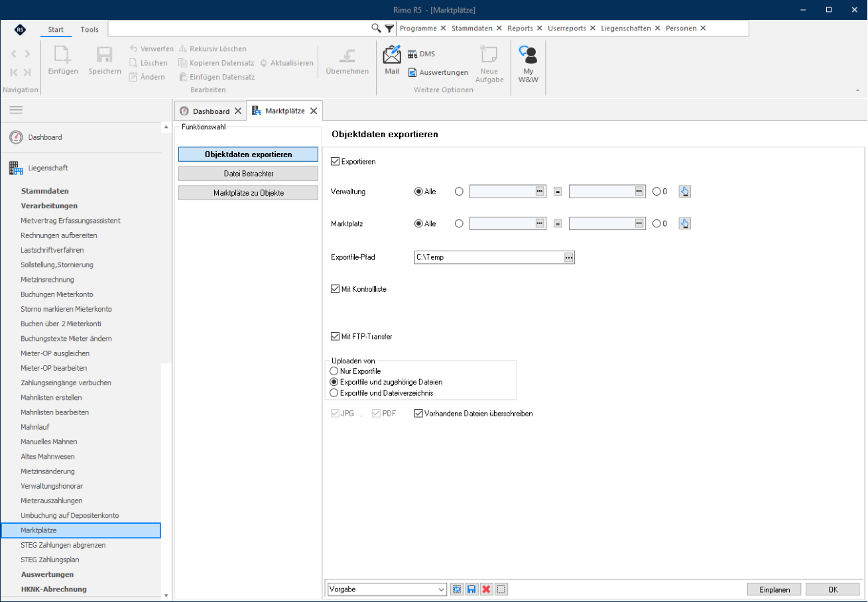Close the Dashboard tab

click(238, 111)
